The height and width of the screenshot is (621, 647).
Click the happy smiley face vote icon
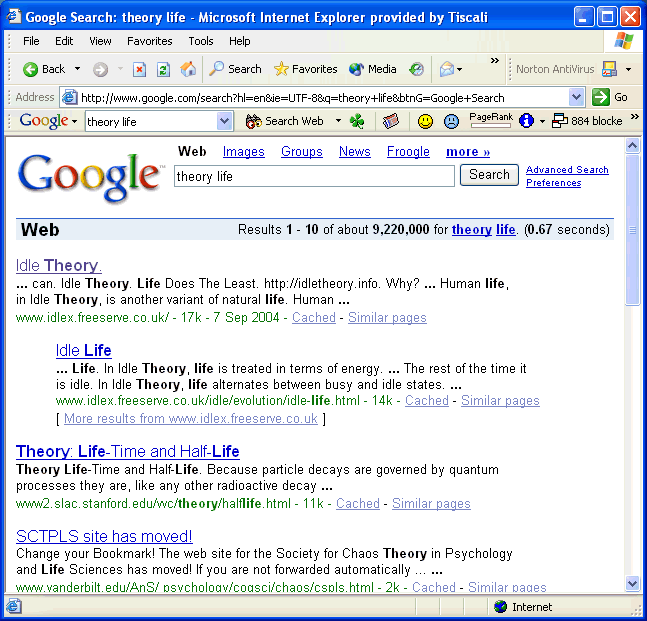425,121
